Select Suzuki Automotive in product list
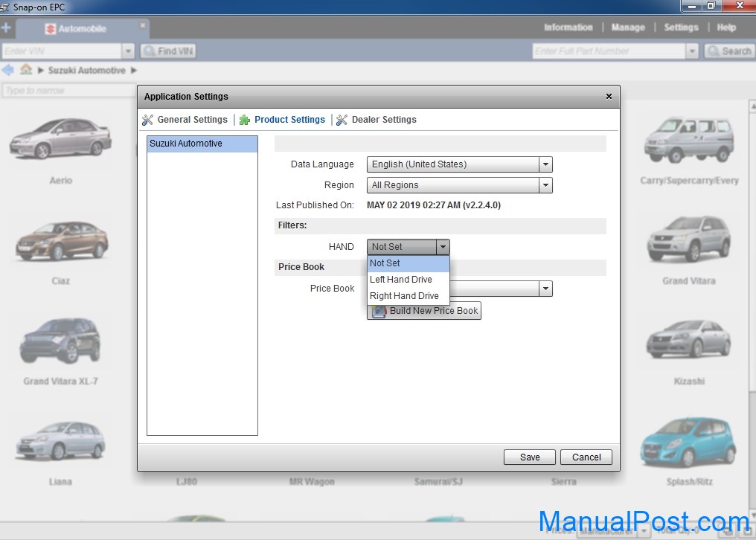The width and height of the screenshot is (756, 540). point(202,144)
